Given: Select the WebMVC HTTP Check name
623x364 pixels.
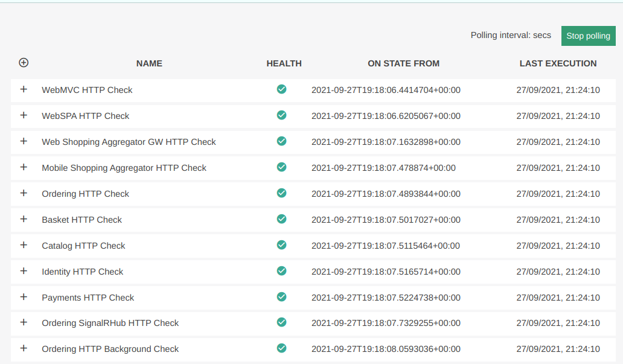Looking at the screenshot, I should tap(87, 90).
